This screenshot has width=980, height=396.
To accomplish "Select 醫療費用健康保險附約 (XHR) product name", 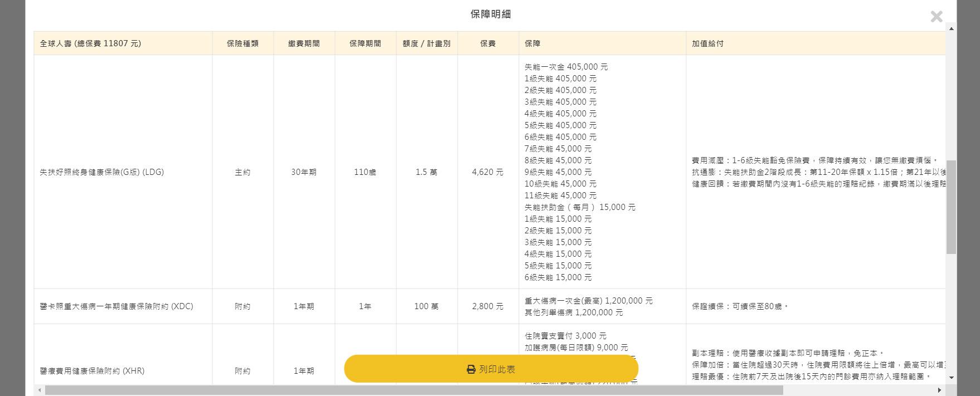I will tap(92, 371).
